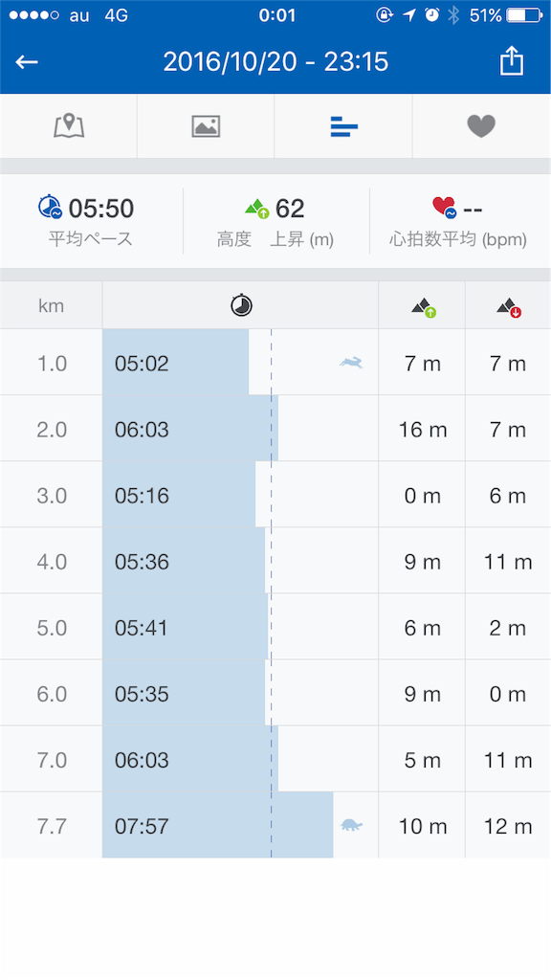
Task: Switch to the map tab
Action: (x=69, y=126)
